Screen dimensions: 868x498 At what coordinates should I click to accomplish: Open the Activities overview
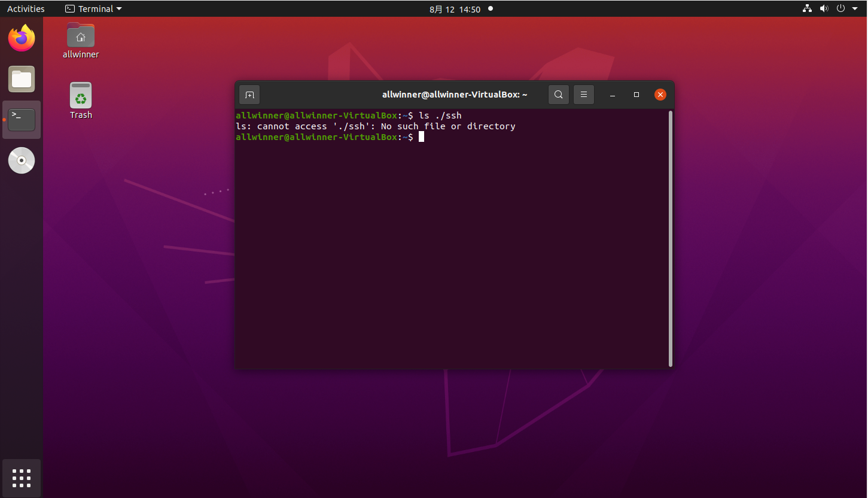click(26, 8)
